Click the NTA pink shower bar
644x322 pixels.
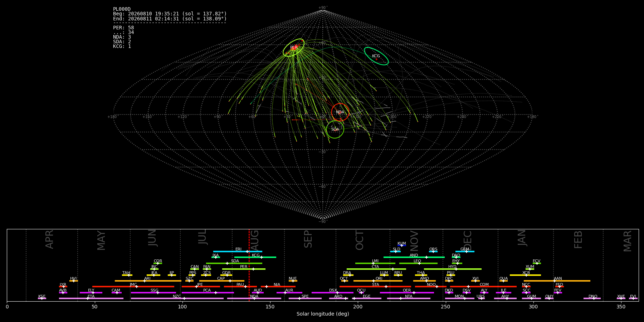(x=409, y=298)
